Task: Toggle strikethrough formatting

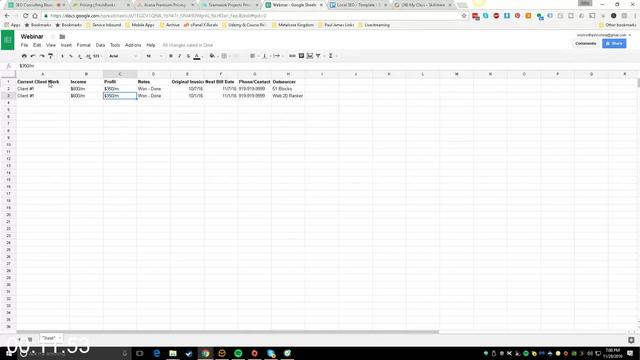Action: click(188, 56)
